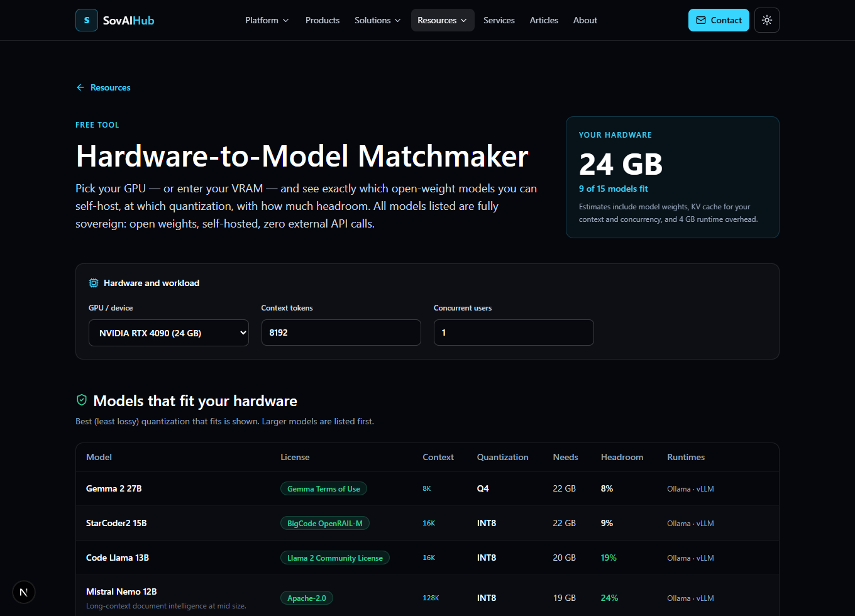The image size is (855, 616).
Task: Toggle the light/dark theme sun icon
Action: [767, 20]
